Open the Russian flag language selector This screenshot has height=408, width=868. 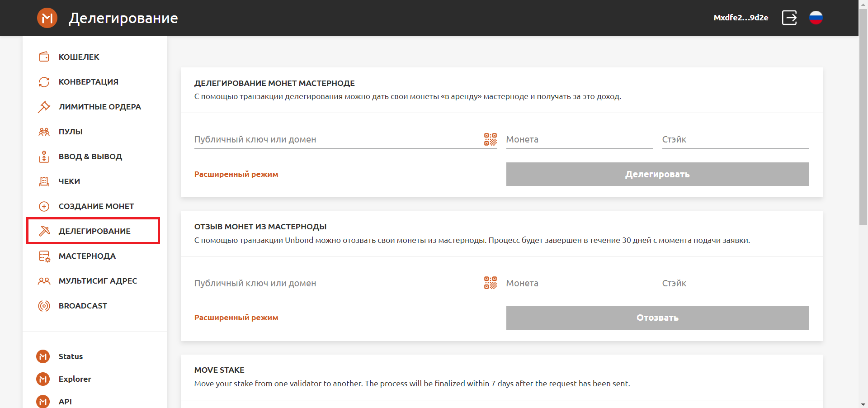[816, 18]
